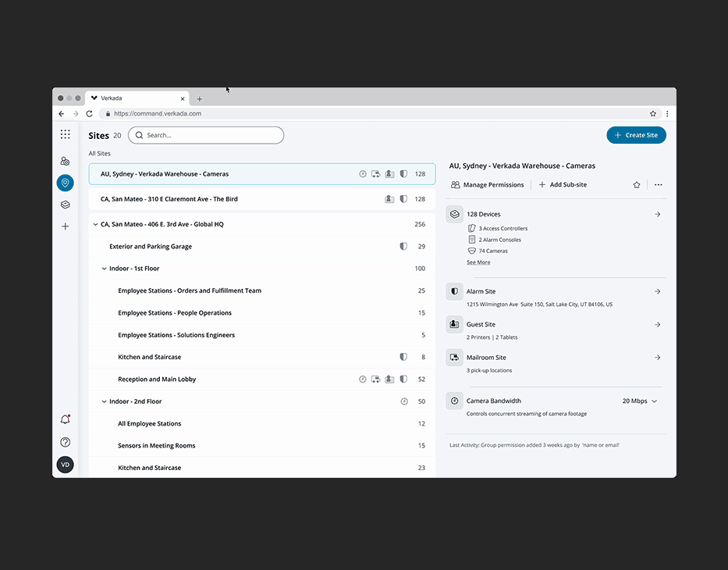
Task: Select Employee Stations - People Operations
Action: coord(262,312)
